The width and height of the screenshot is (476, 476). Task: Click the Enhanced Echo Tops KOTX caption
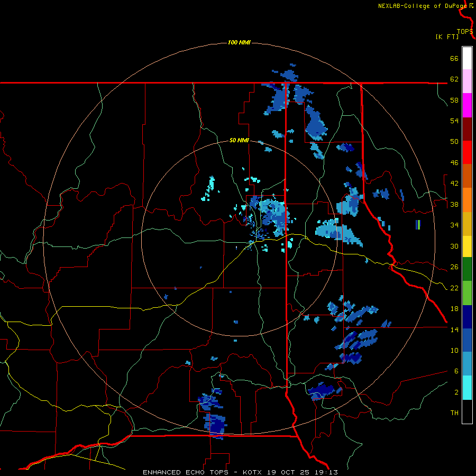[x=240, y=472]
